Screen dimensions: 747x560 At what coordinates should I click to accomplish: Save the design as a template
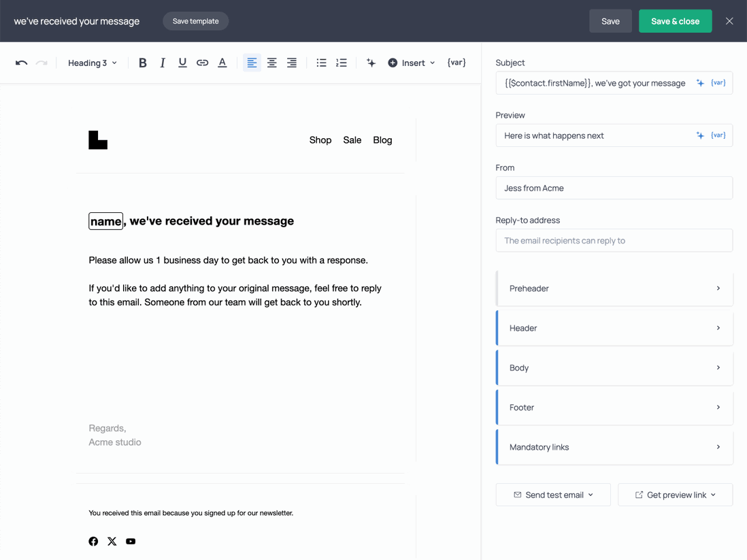point(195,21)
